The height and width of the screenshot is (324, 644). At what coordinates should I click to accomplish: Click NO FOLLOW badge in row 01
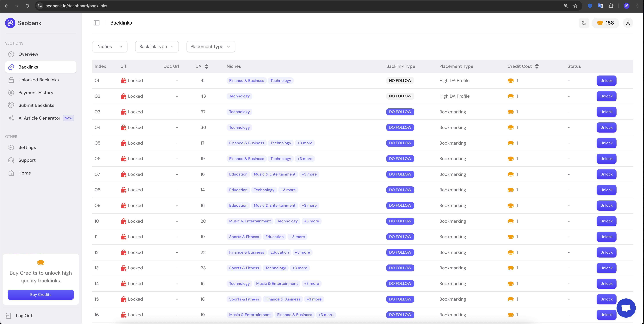400,81
